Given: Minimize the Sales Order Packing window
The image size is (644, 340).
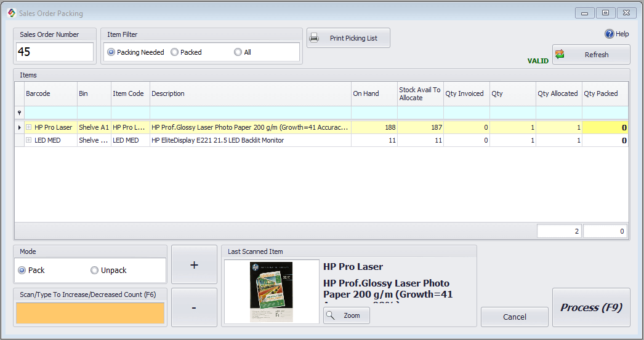Looking at the screenshot, I should pos(585,13).
